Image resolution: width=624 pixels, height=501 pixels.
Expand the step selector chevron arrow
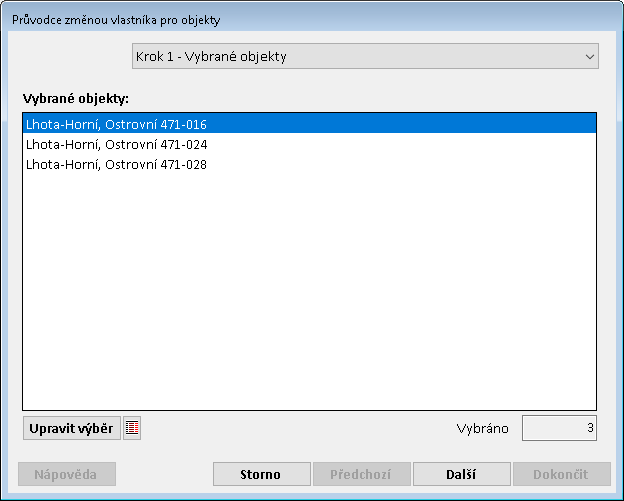(x=588, y=57)
